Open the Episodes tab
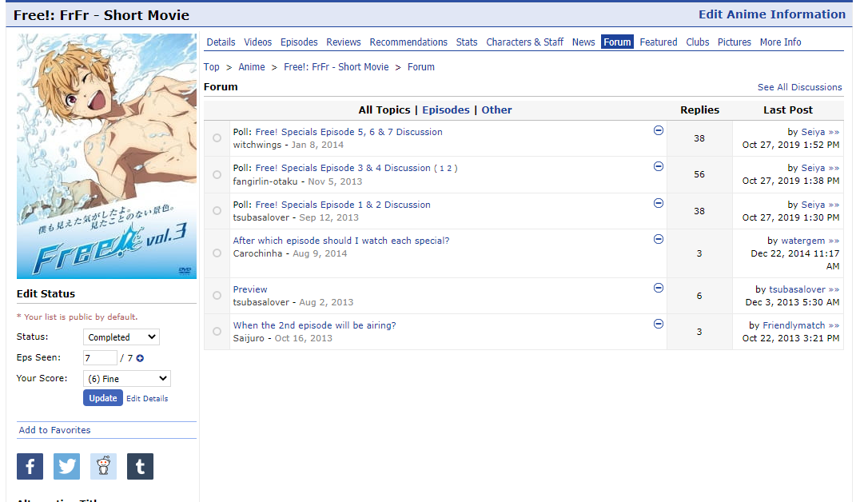This screenshot has width=868, height=502. click(x=299, y=42)
